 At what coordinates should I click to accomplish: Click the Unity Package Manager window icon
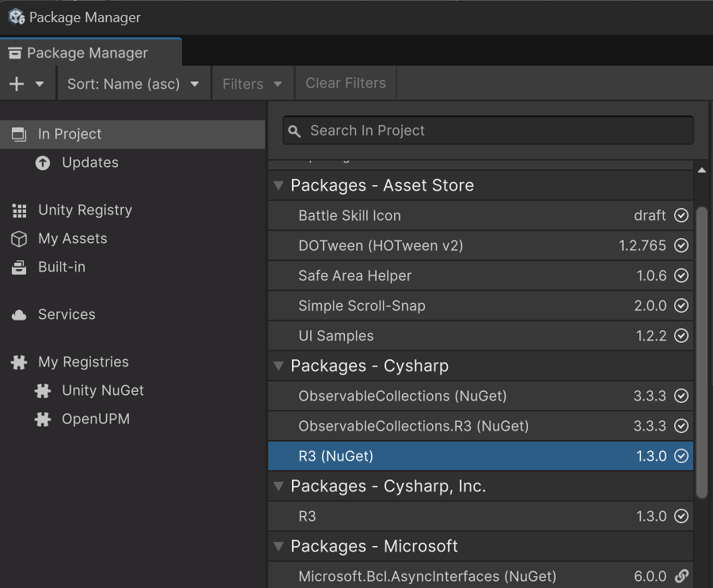coord(17,17)
